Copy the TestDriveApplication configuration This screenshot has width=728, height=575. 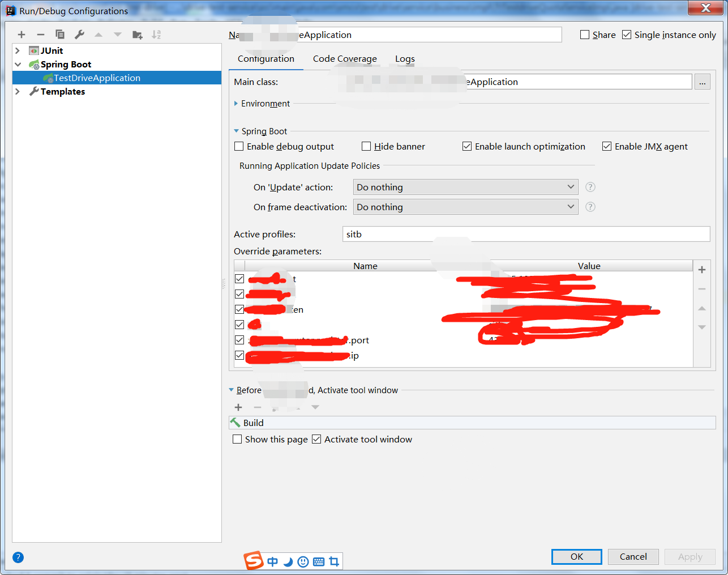pos(59,35)
